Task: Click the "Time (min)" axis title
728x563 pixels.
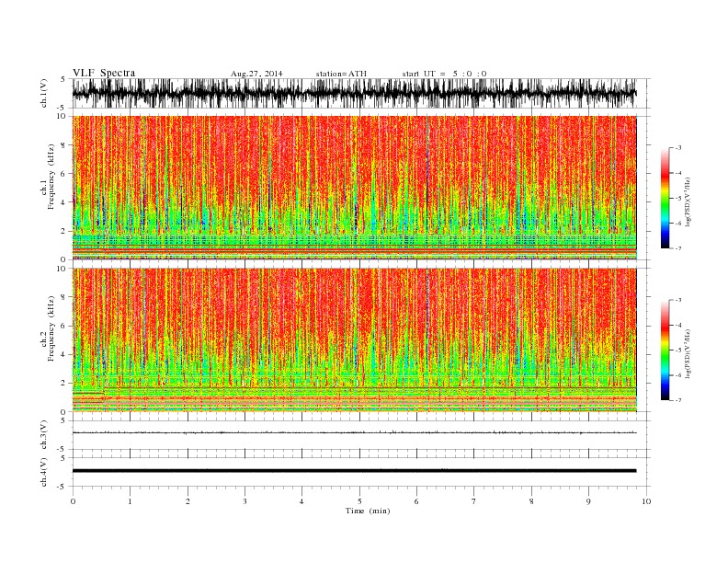Action: pyautogui.click(x=368, y=511)
